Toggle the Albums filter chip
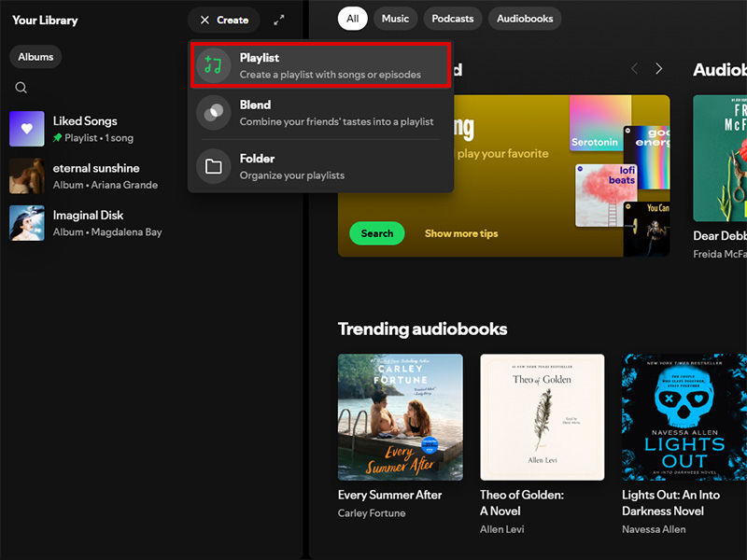This screenshot has height=560, width=747. tap(35, 57)
